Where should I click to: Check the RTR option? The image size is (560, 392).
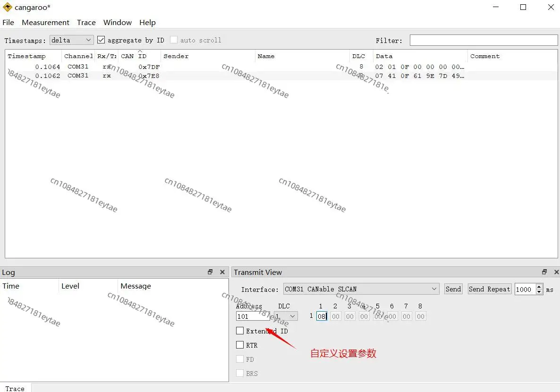click(240, 345)
